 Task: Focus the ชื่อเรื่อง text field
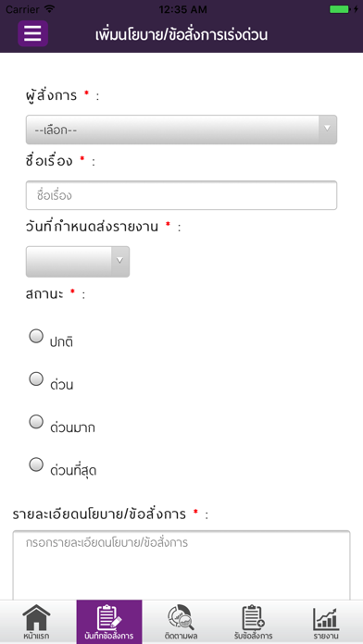click(181, 195)
